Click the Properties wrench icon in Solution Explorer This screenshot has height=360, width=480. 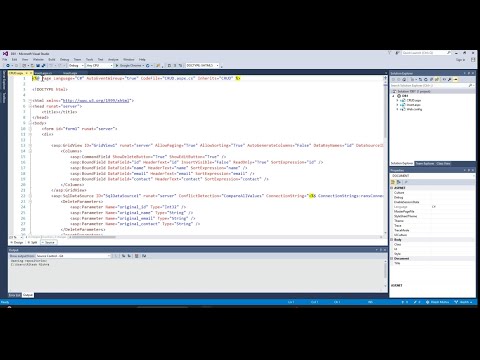[x=450, y=80]
